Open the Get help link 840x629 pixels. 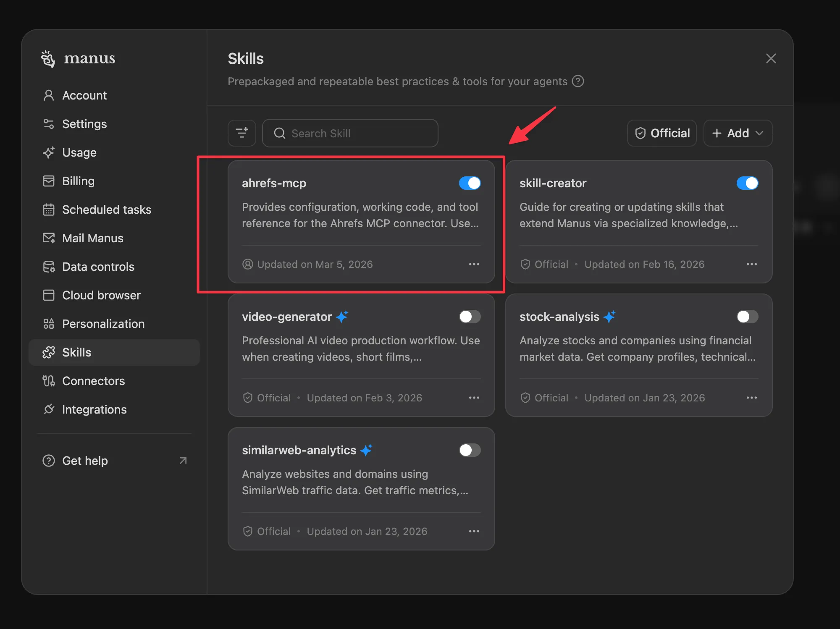85,461
